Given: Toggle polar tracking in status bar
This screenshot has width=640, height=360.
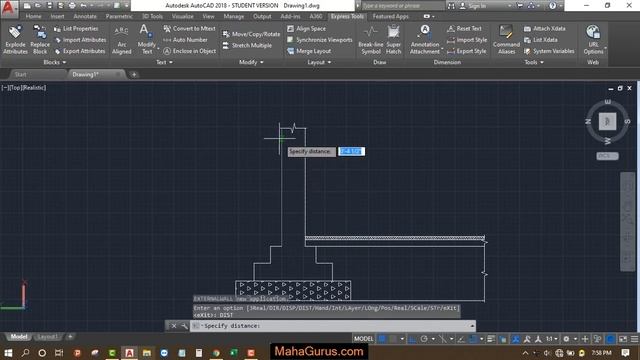Looking at the screenshot, I should click(x=424, y=339).
